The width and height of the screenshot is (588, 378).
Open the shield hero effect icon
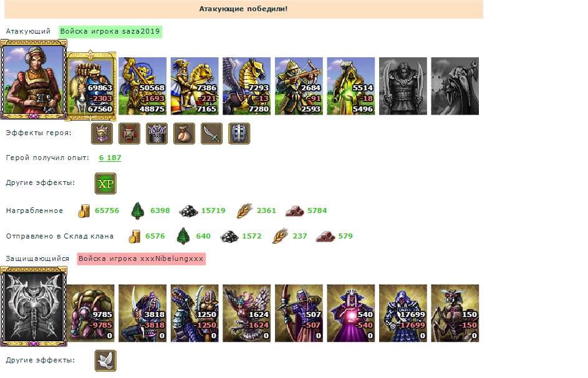point(239,133)
